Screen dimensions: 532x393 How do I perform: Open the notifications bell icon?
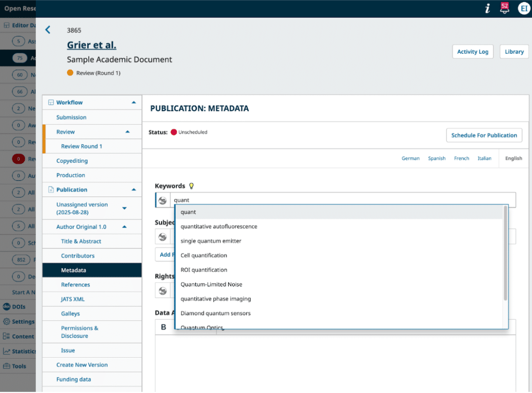(504, 8)
